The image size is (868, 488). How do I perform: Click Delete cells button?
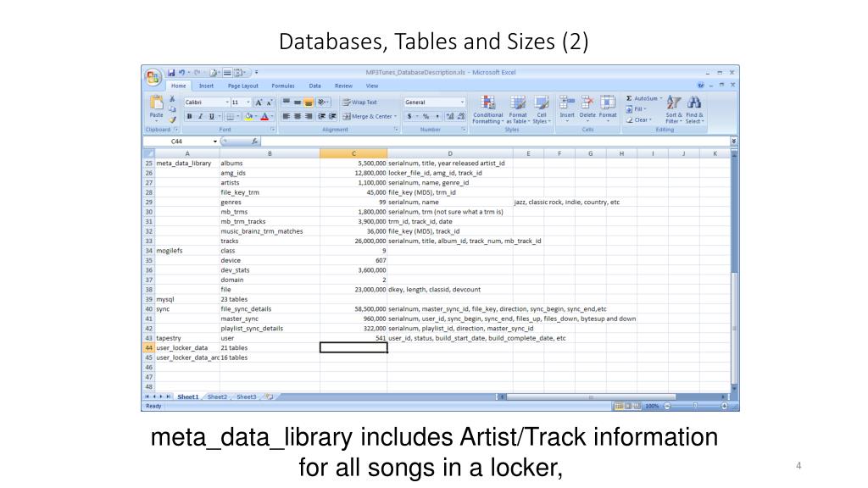[587, 108]
